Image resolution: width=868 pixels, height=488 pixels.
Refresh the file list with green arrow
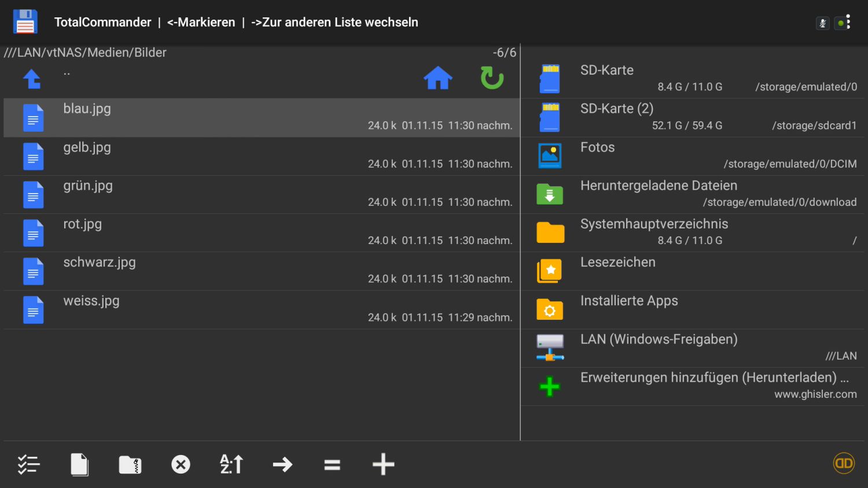click(x=492, y=78)
